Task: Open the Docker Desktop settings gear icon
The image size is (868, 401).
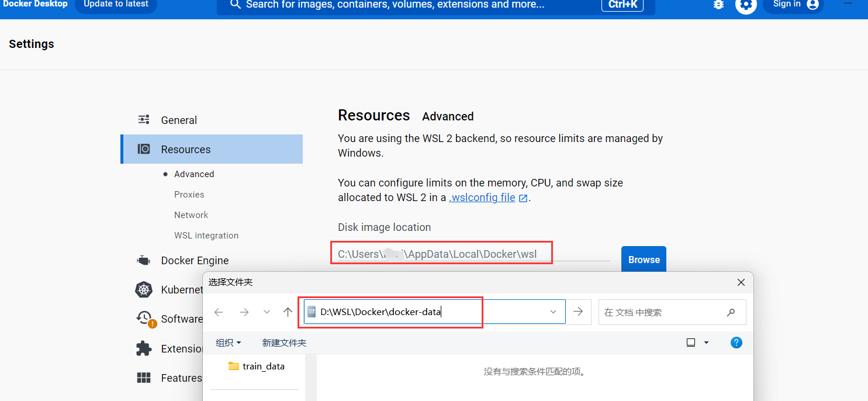Action: click(746, 5)
